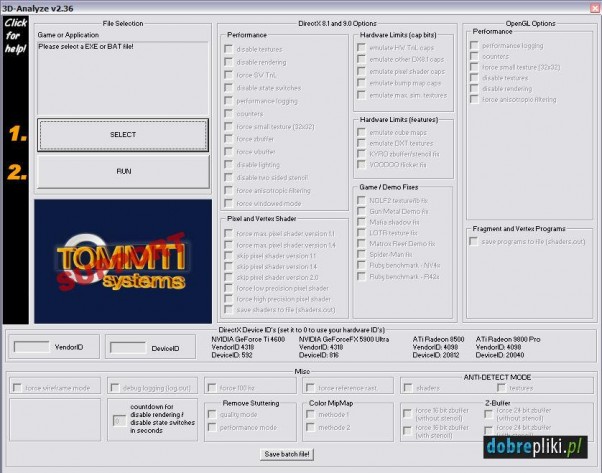Check force wbuffer option
Screen dimensions: 602x473
[228, 152]
